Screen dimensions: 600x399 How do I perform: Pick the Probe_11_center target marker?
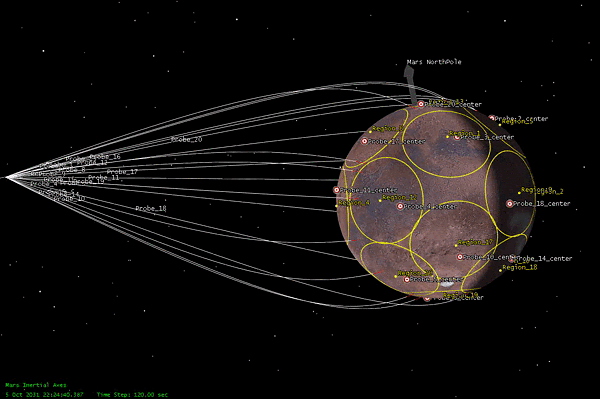coord(336,190)
